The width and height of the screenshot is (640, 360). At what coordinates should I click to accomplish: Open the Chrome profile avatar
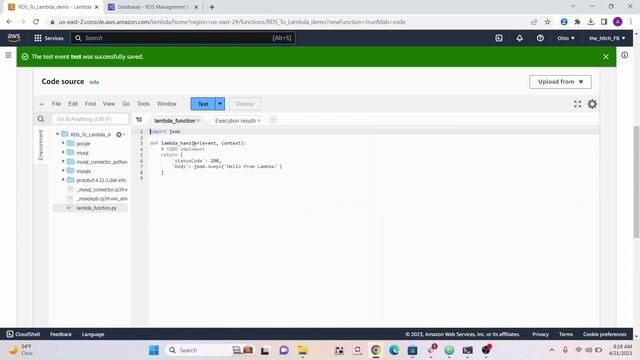tap(618, 22)
